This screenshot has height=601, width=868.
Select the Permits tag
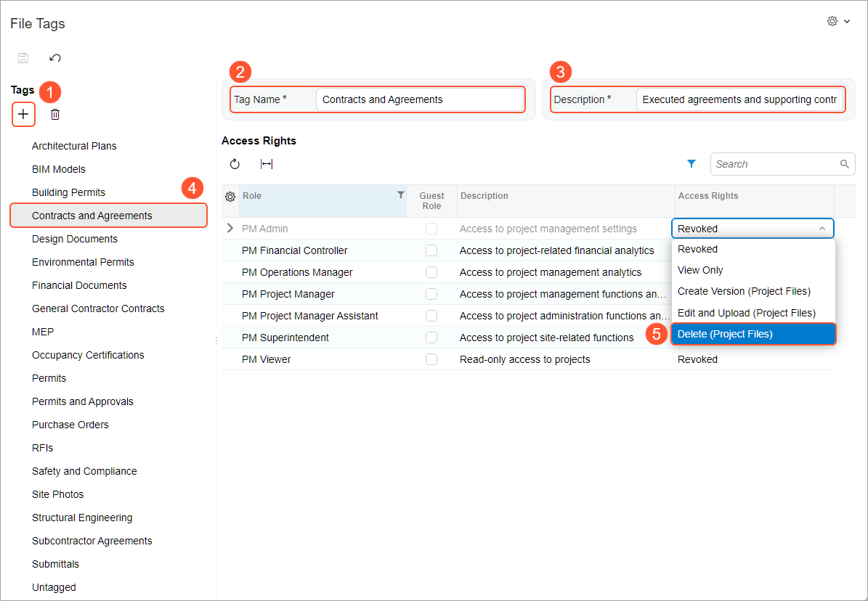pos(49,379)
